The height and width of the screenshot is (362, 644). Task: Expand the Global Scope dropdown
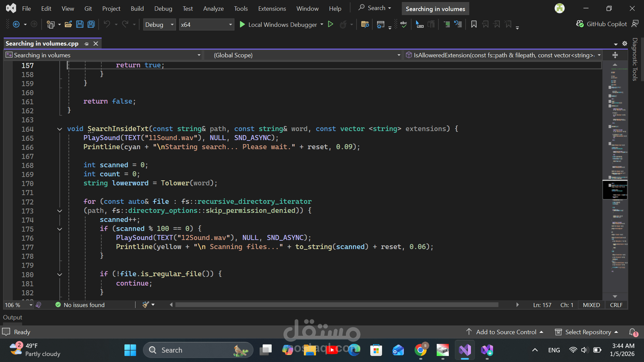pos(398,55)
